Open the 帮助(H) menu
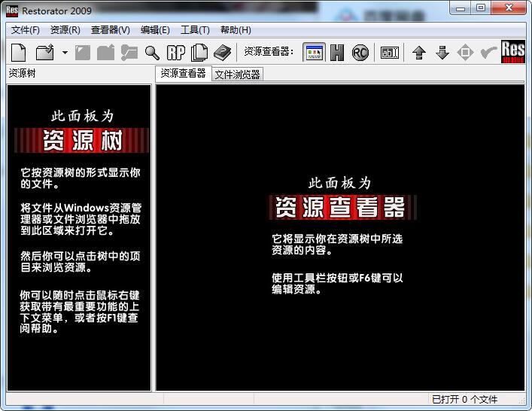The image size is (532, 411). (236, 30)
